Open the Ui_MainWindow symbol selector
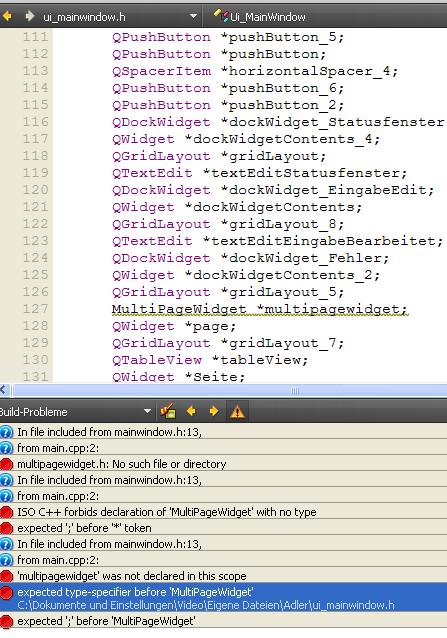Image resolution: width=447 pixels, height=638 pixels. (268, 17)
